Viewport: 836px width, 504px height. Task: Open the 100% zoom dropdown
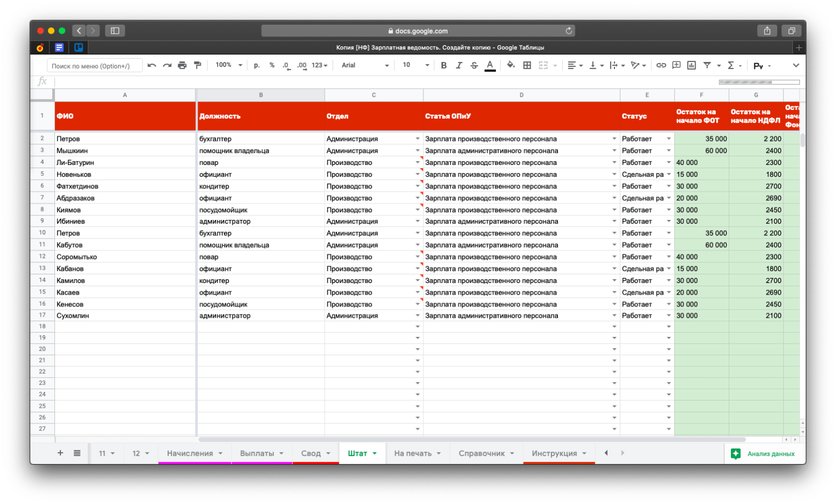228,65
